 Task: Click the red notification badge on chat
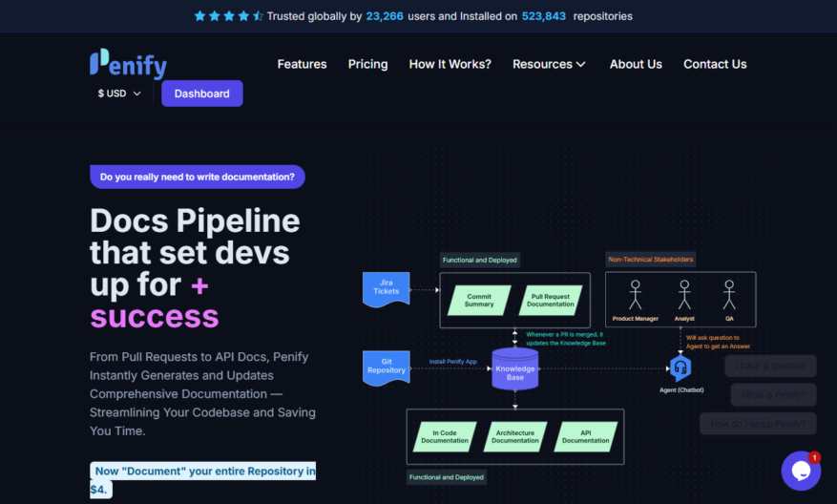coord(814,457)
